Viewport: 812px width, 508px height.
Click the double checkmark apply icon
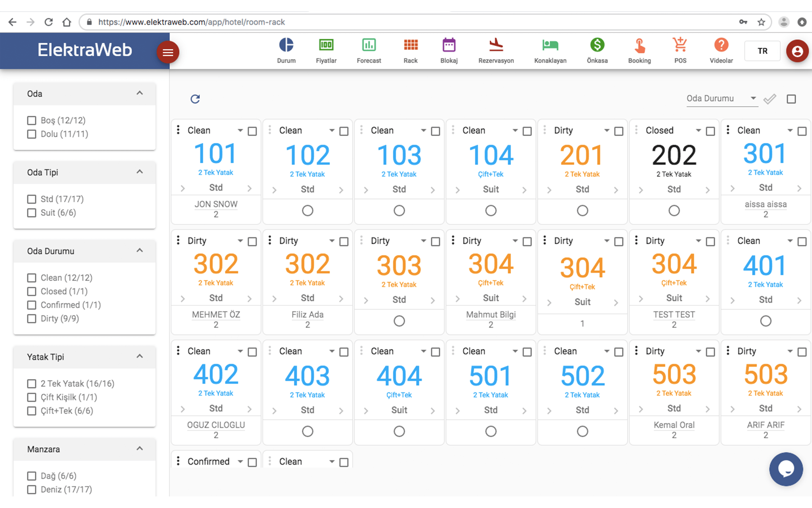[x=770, y=99]
